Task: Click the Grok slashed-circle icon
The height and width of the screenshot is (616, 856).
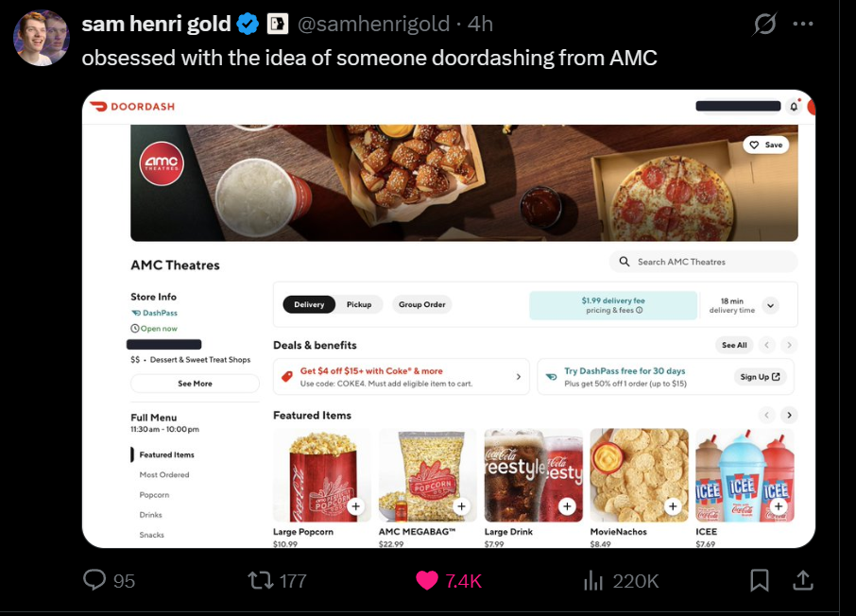Action: click(764, 24)
